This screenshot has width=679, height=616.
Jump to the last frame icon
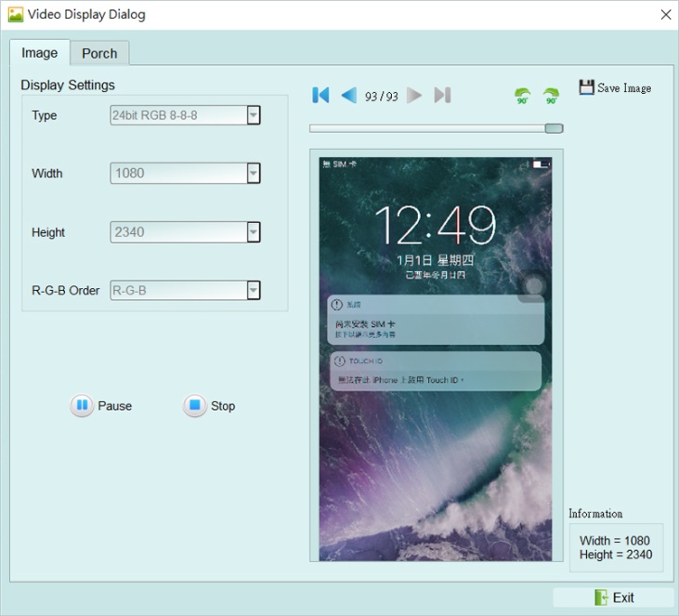(x=442, y=96)
